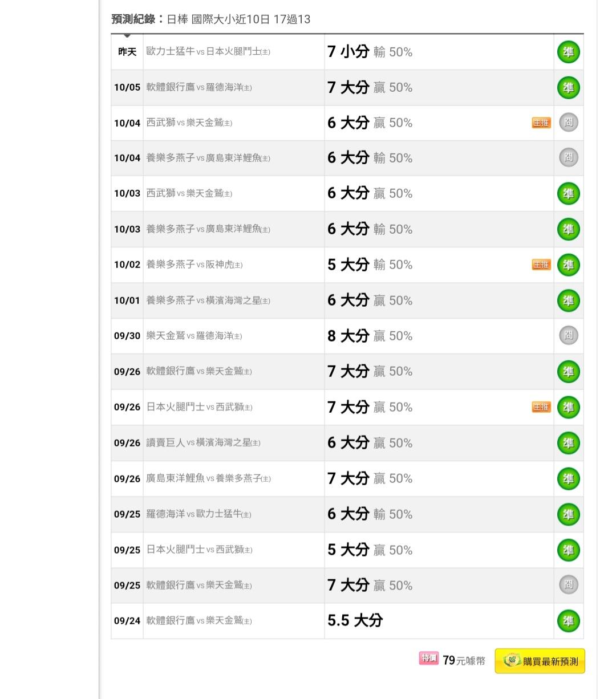
Task: Open the 10/02 養樂多燕子 vs 阪神虎 match
Action: click(x=194, y=265)
